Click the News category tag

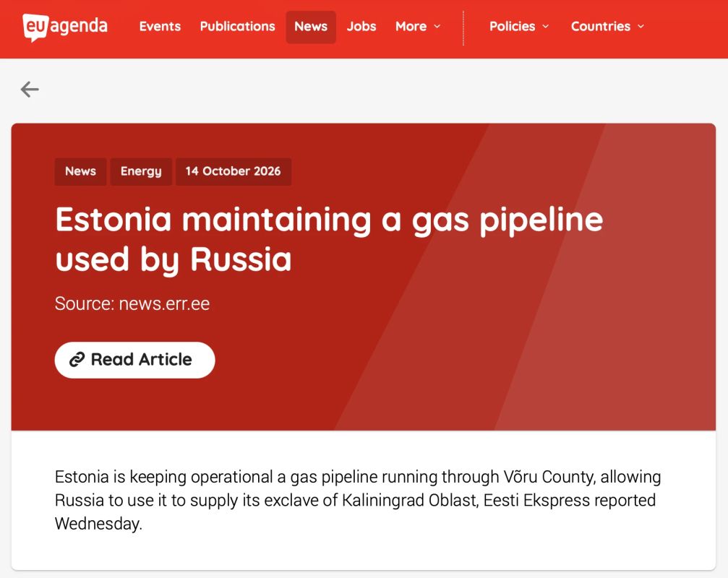point(80,171)
